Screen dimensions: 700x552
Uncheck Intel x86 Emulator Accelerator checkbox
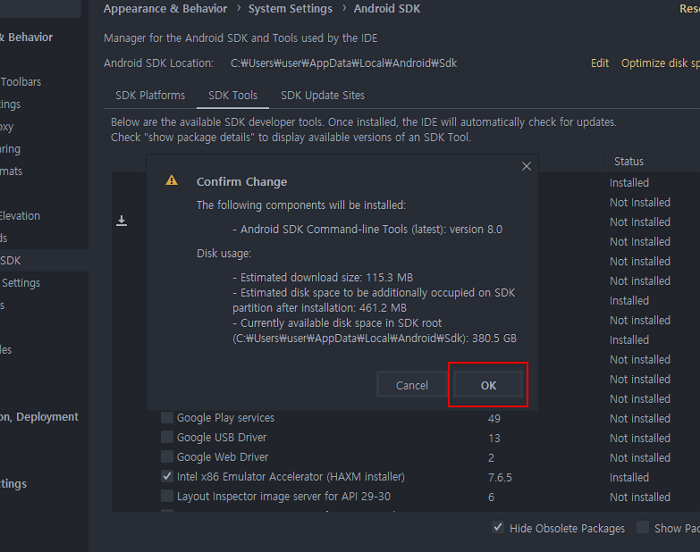167,476
